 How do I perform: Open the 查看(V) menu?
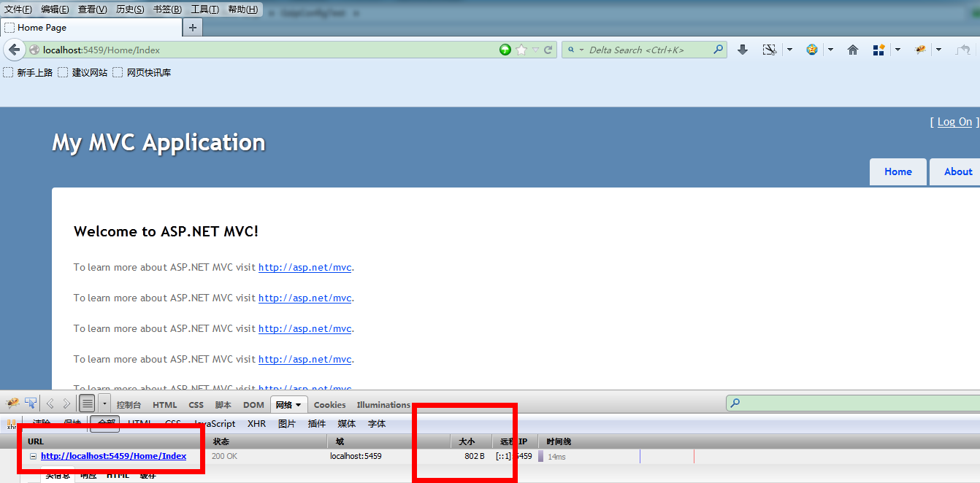point(92,9)
